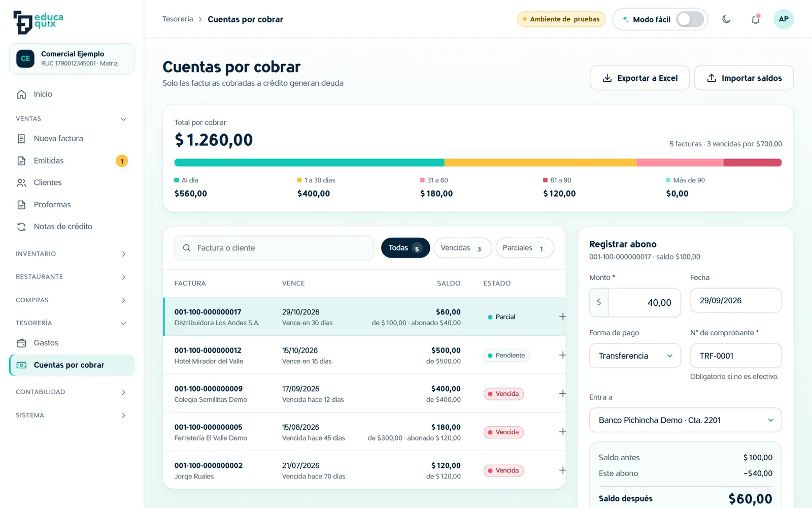Click Exportar a Excel button
812x508 pixels.
639,78
